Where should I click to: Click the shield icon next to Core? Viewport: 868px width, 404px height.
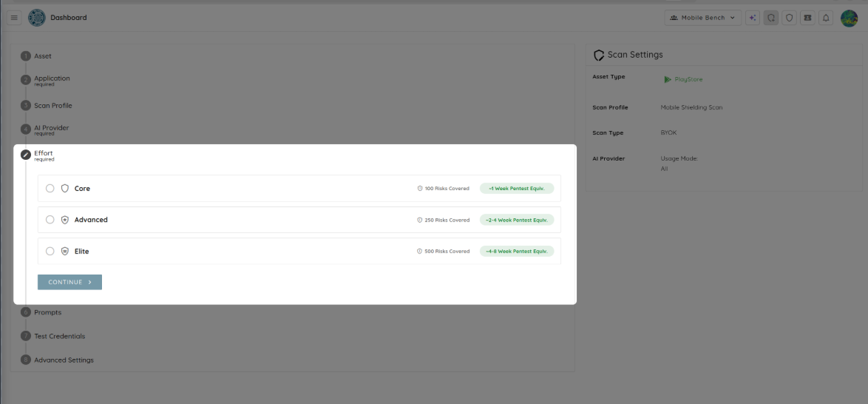(65, 189)
